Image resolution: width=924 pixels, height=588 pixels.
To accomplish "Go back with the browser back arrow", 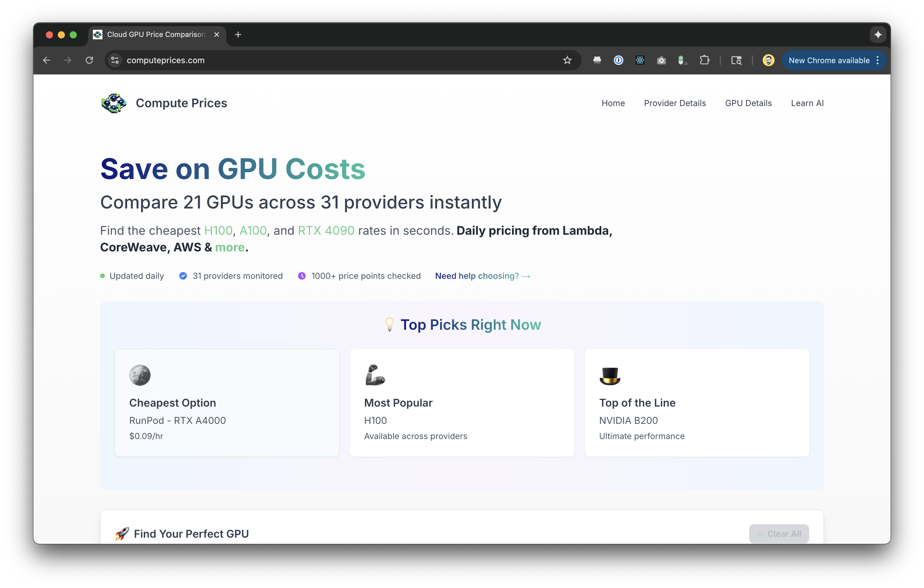I will (x=46, y=60).
